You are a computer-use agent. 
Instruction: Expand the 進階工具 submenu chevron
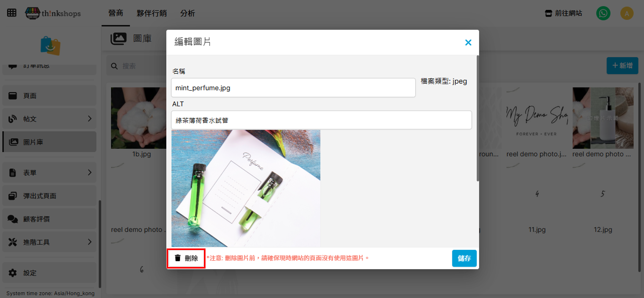(x=90, y=242)
